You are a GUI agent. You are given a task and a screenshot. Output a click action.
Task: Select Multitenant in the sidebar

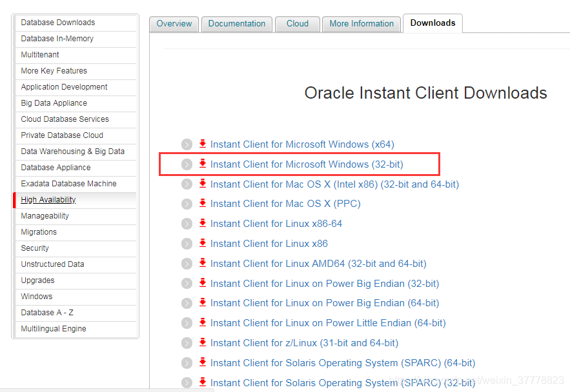76,55
